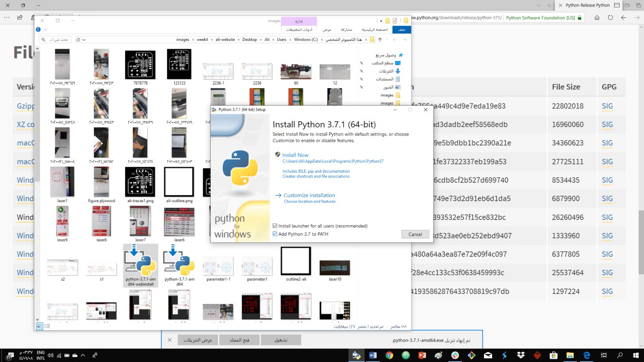Image resolution: width=644 pixels, height=362 pixels.
Task: Select the ali-outline.png thumbnail
Action: point(179,185)
